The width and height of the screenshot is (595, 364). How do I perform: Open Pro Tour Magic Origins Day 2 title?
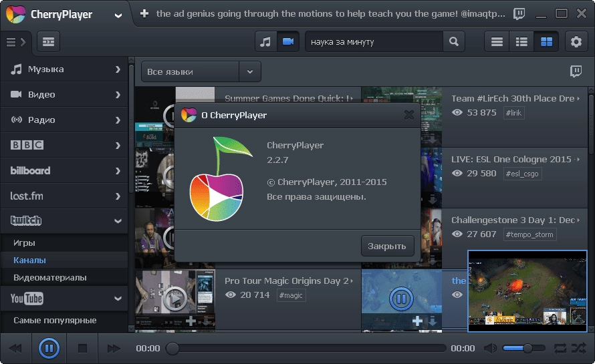[x=287, y=281]
